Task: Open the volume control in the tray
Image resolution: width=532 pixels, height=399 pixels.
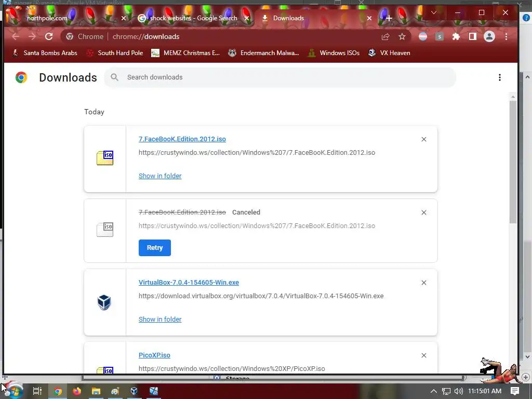Action: point(458,391)
